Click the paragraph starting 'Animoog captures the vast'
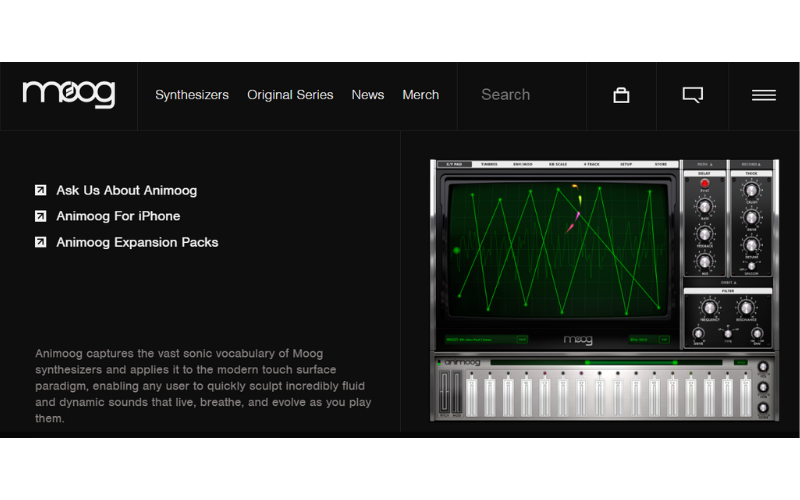Image resolution: width=800 pixels, height=500 pixels. coord(203,386)
